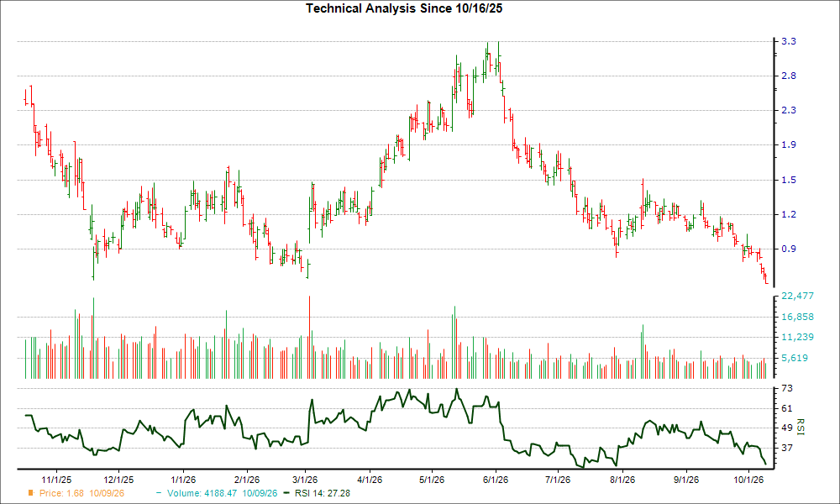
Task: Click the 11,239 volume axis label
Action: pos(798,337)
